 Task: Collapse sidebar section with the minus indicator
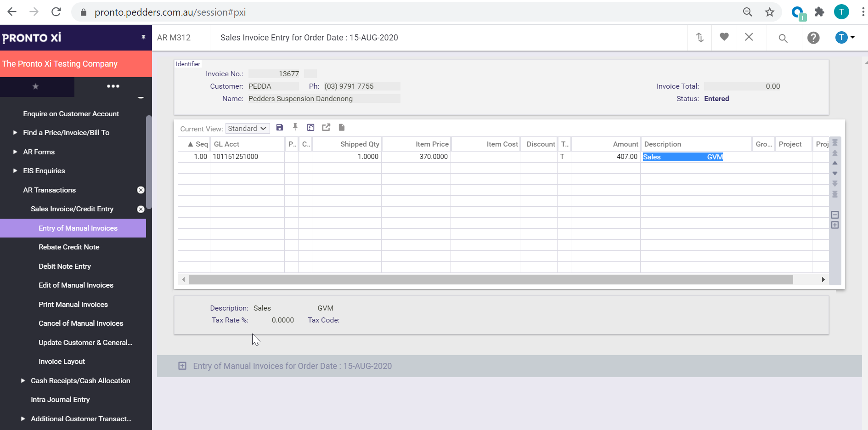point(141,97)
